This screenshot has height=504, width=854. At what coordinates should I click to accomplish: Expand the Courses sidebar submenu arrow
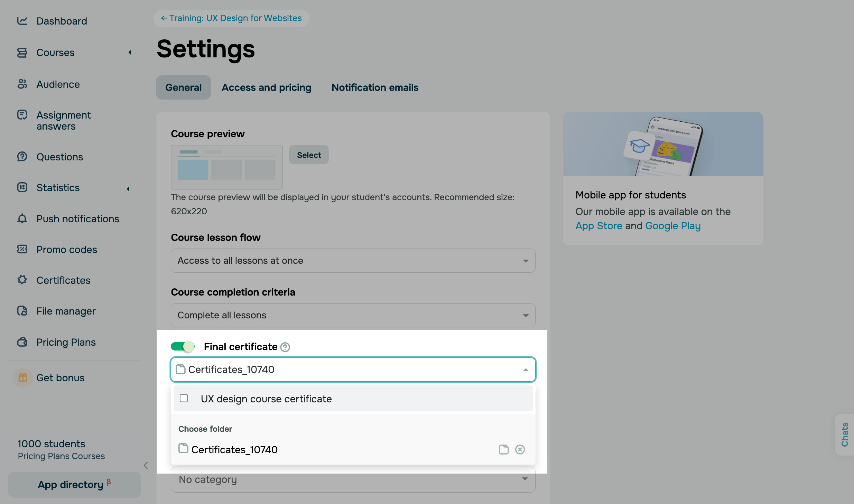[x=130, y=53]
